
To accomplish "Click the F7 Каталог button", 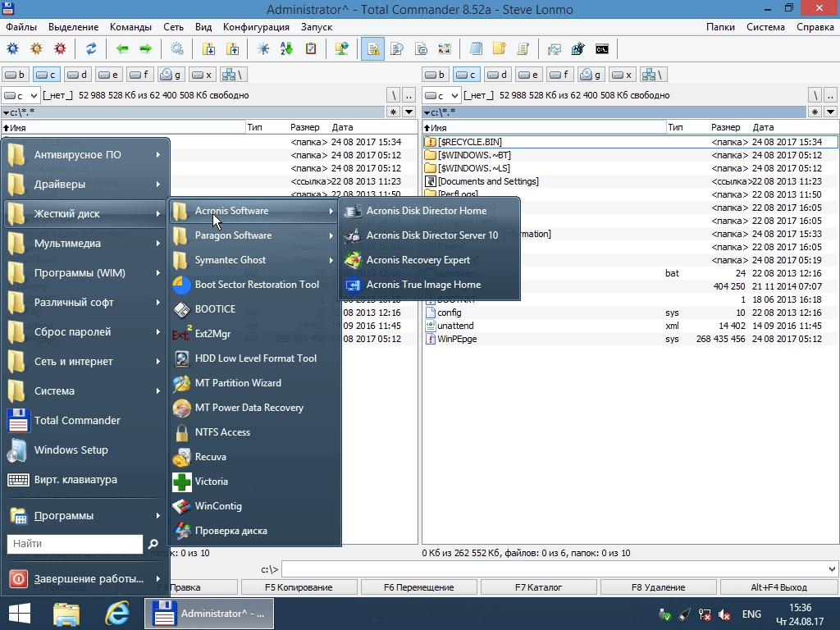I will click(x=538, y=587).
